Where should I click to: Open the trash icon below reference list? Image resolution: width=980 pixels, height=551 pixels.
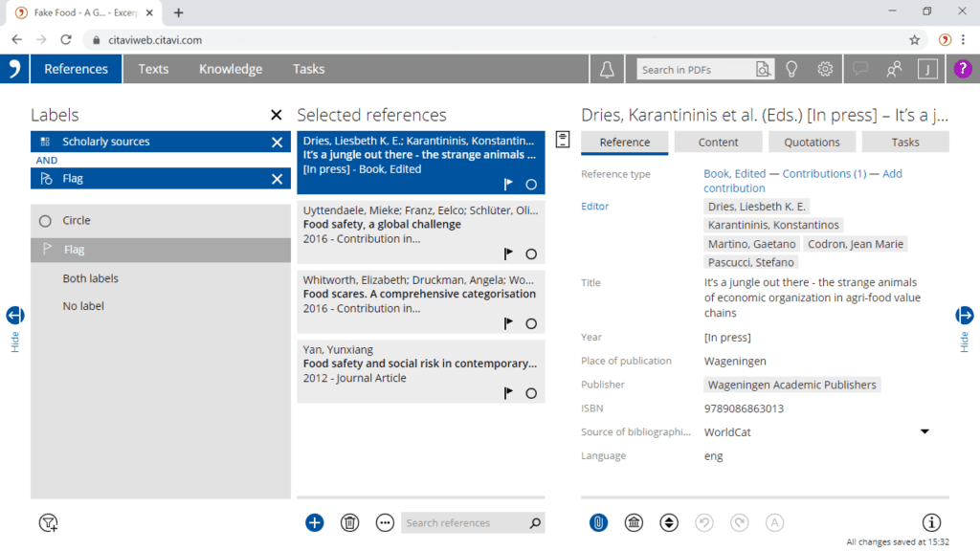[x=349, y=522]
